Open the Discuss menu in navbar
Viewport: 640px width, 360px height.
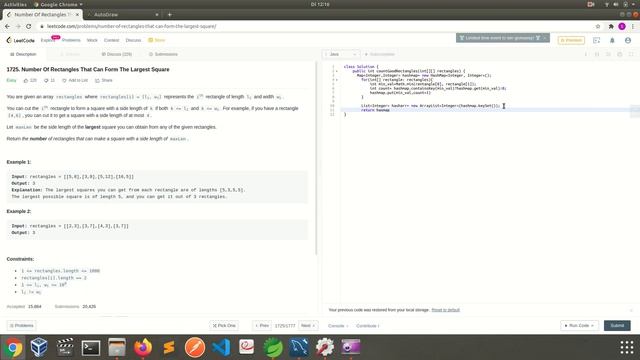click(x=133, y=40)
